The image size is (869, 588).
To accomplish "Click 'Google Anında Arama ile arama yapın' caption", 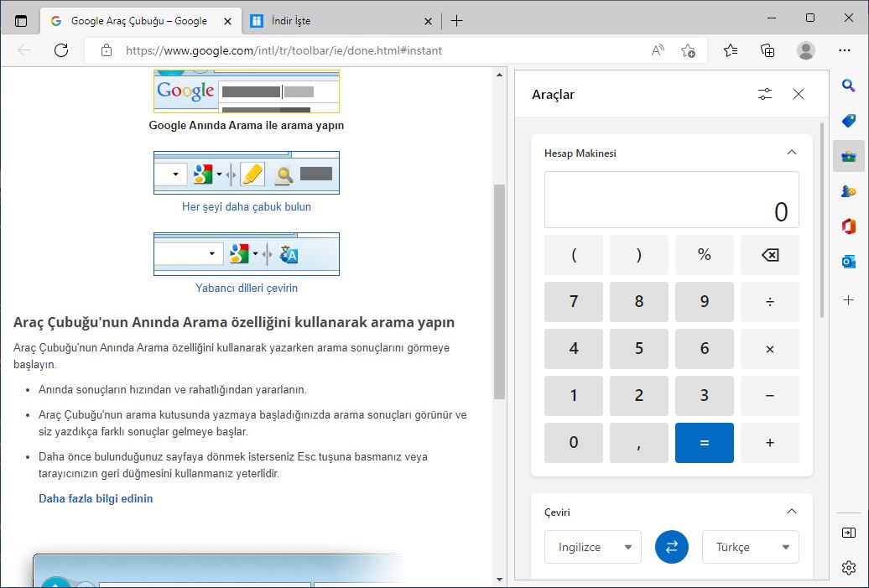I will (x=247, y=125).
